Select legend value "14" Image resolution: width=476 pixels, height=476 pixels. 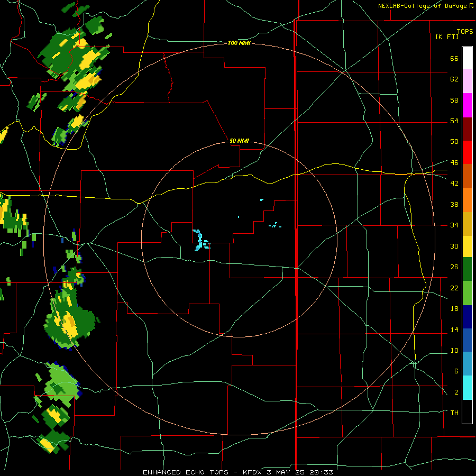(454, 329)
